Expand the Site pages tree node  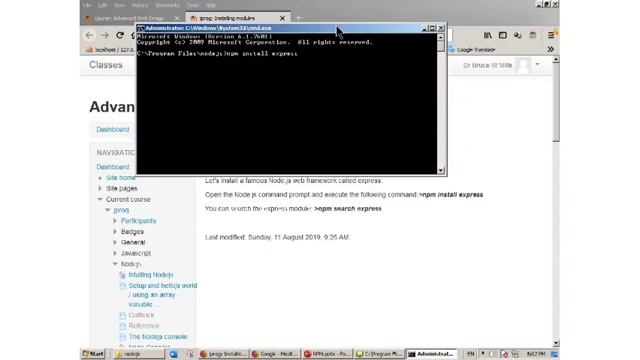(100, 188)
